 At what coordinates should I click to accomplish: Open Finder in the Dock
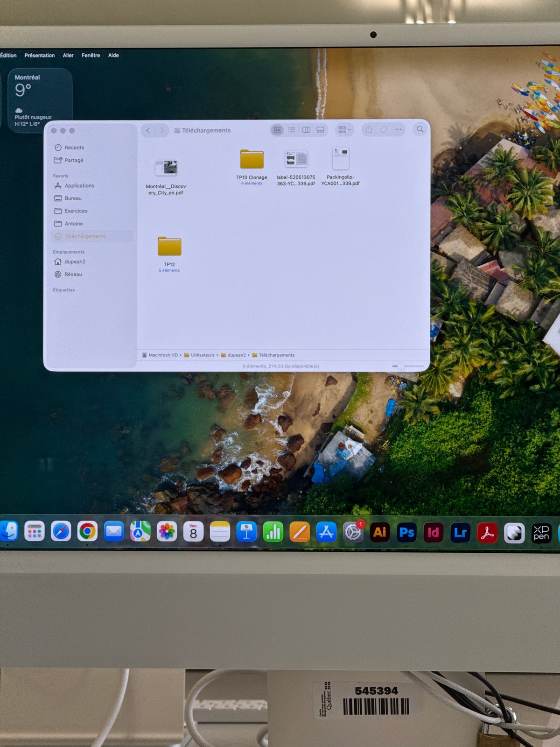tap(8, 531)
